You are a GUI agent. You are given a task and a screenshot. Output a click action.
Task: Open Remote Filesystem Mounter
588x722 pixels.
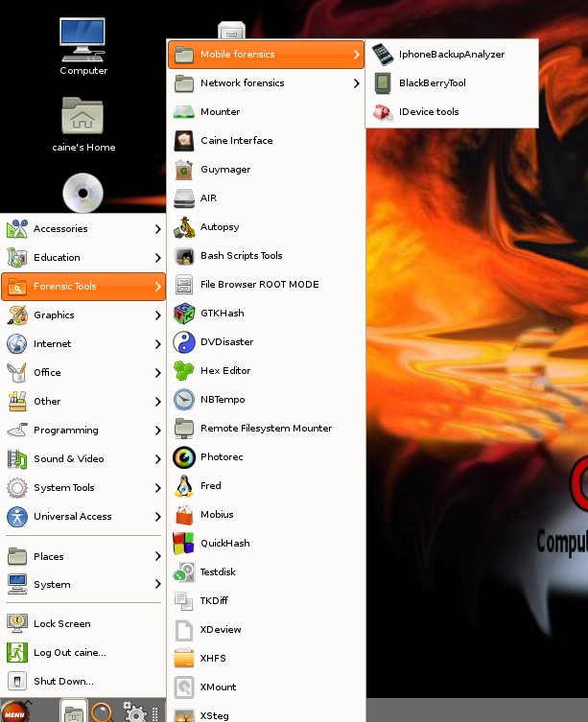(266, 429)
